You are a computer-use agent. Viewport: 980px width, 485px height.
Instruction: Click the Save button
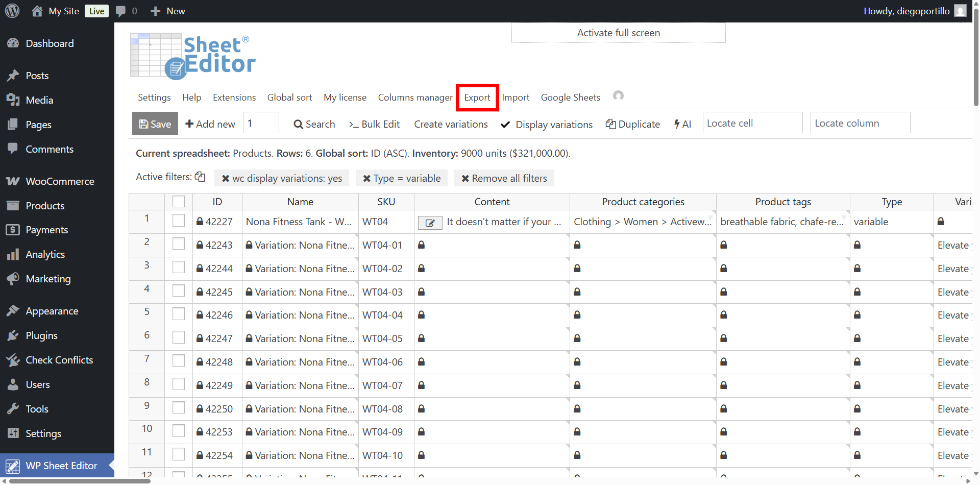[155, 124]
